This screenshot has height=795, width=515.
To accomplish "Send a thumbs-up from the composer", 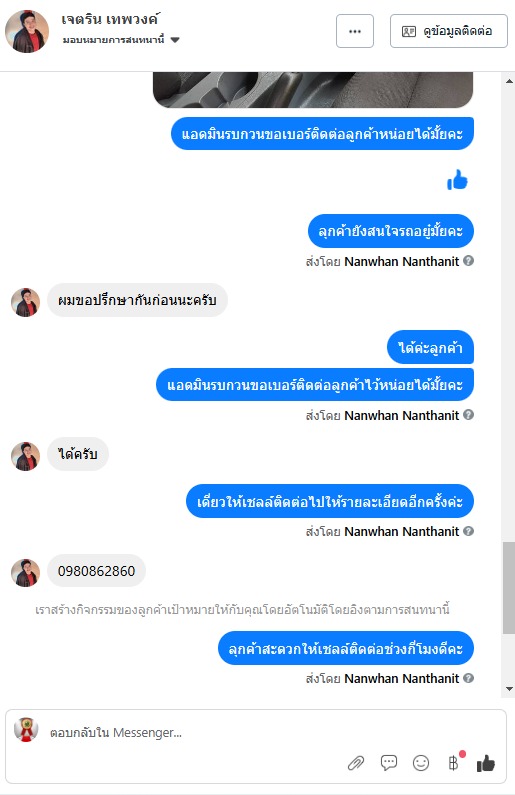I will tap(486, 763).
